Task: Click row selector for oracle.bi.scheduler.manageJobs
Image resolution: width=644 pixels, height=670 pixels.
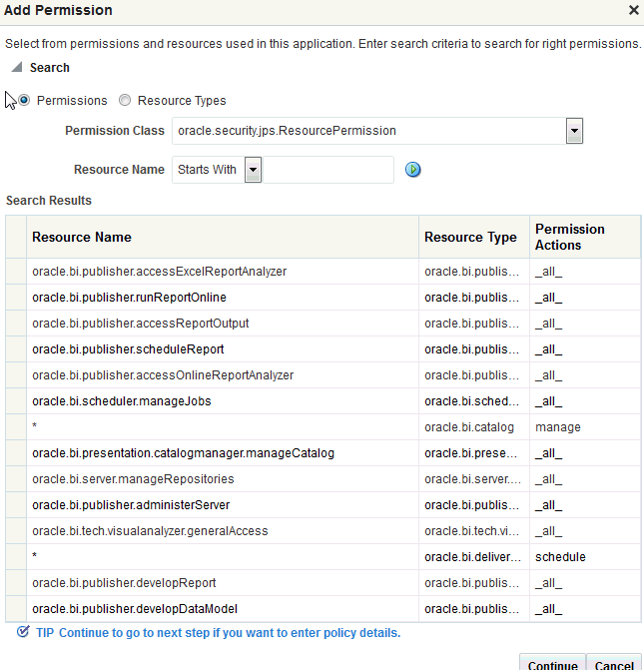Action: point(16,401)
